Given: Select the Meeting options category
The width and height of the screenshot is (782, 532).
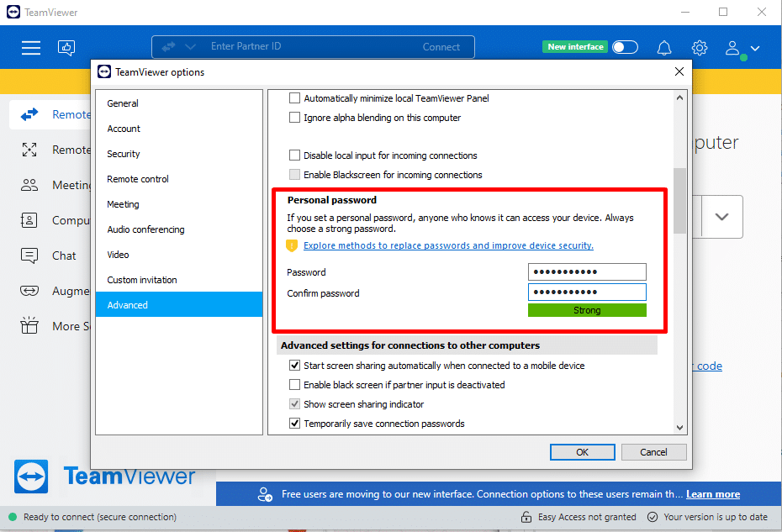Looking at the screenshot, I should point(178,204).
